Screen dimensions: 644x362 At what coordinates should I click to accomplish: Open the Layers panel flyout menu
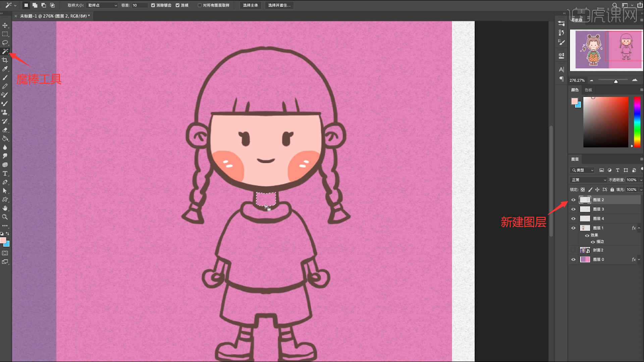tap(641, 159)
